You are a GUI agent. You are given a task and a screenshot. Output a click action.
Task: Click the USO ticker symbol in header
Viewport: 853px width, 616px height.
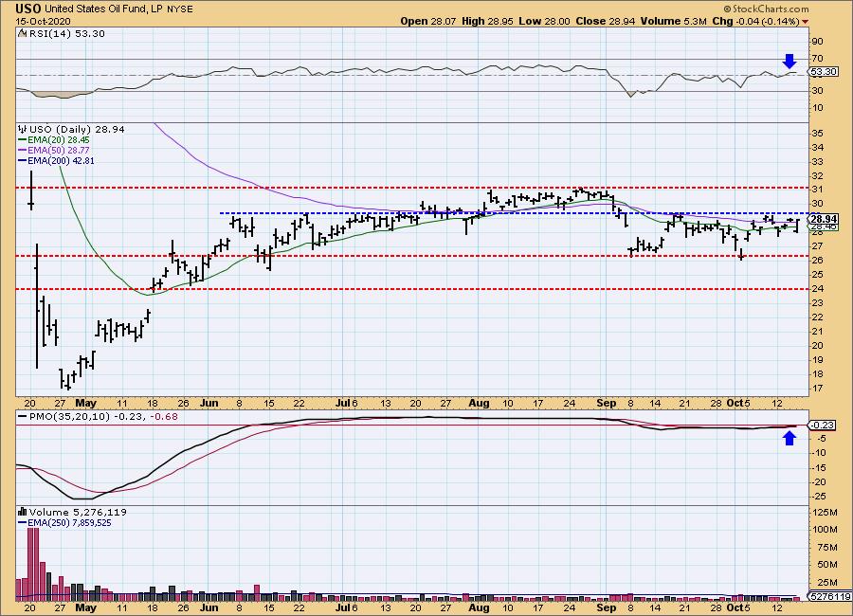point(28,9)
